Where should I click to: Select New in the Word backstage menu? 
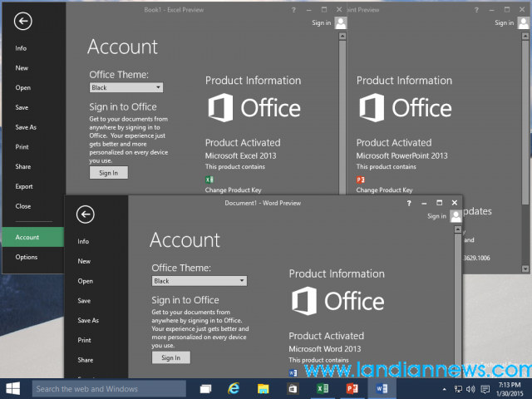tap(84, 261)
